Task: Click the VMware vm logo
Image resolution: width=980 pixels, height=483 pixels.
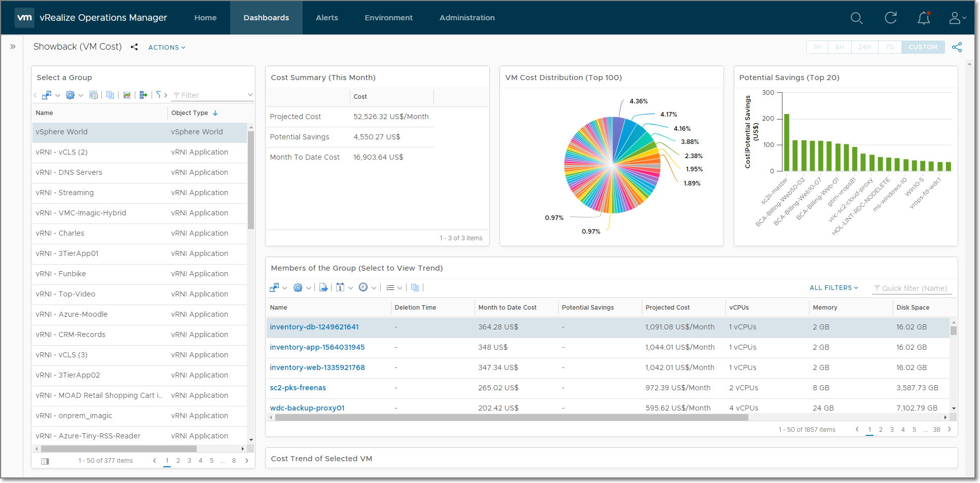Action: coord(24,18)
